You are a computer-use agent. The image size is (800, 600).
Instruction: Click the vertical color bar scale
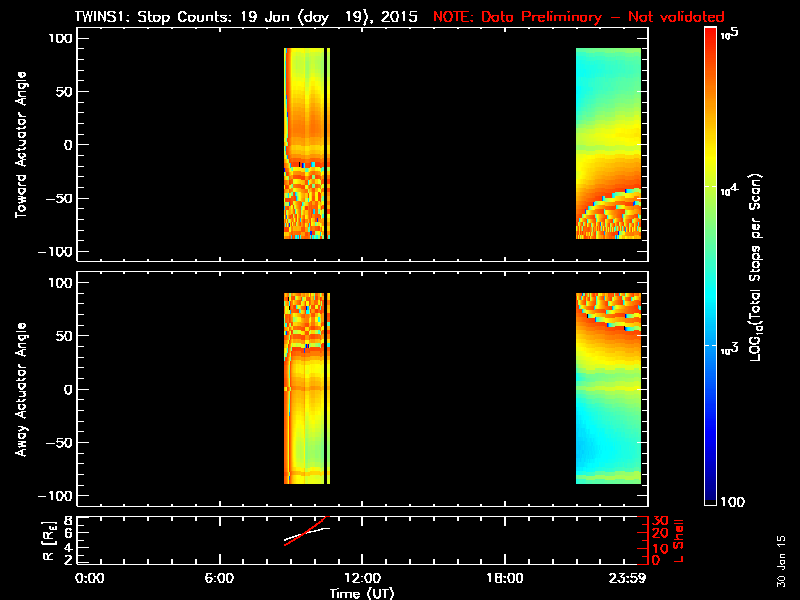click(711, 265)
